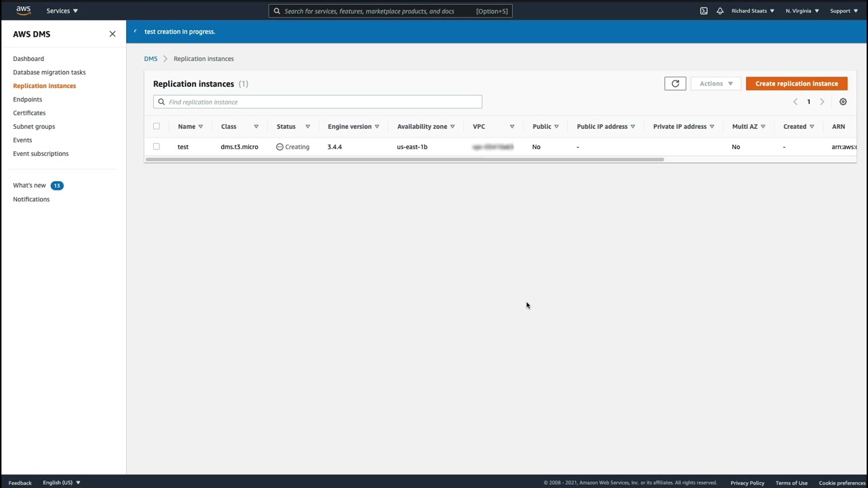Image resolution: width=868 pixels, height=488 pixels.
Task: Click Create replication instance button
Action: [x=797, y=83]
